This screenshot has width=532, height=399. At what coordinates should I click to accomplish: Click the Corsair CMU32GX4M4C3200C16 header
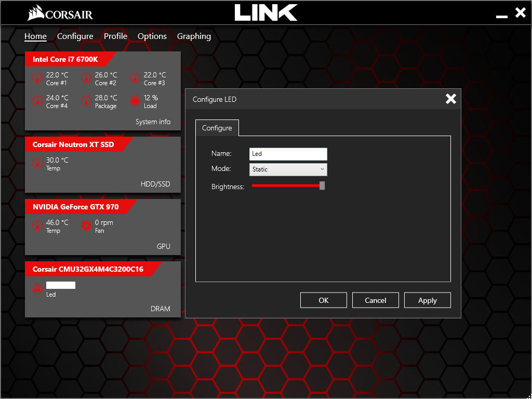coord(88,270)
